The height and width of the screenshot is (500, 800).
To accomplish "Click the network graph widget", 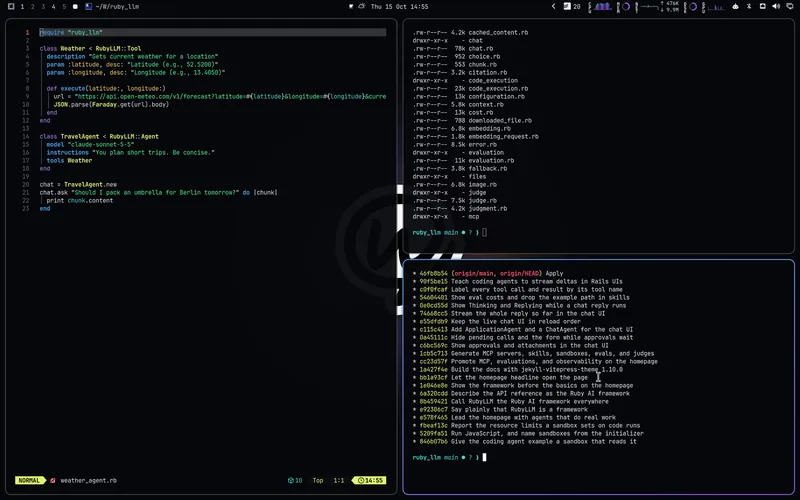I will click(647, 7).
